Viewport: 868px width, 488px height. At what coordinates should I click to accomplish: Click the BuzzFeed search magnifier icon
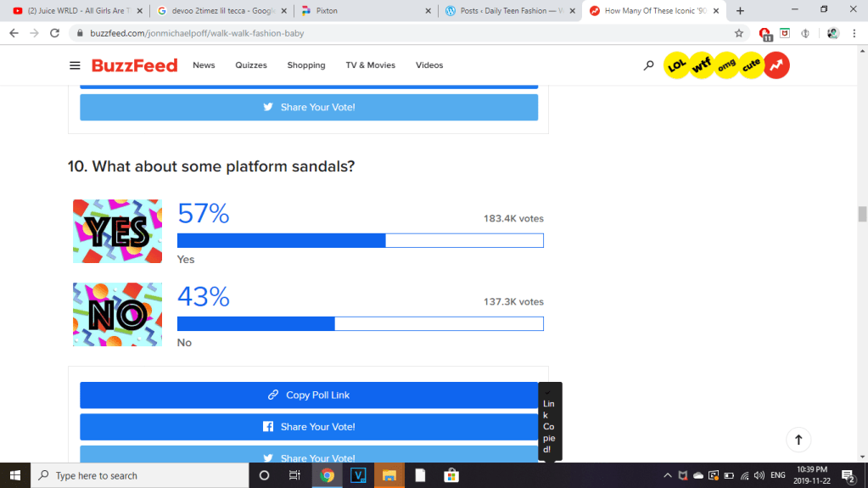click(x=648, y=65)
